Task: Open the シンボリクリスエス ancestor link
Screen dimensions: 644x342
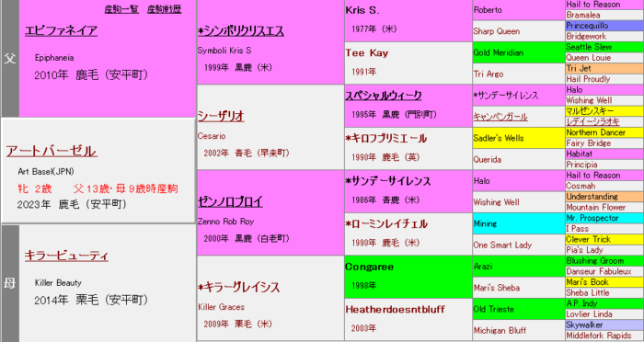Action: tap(241, 31)
